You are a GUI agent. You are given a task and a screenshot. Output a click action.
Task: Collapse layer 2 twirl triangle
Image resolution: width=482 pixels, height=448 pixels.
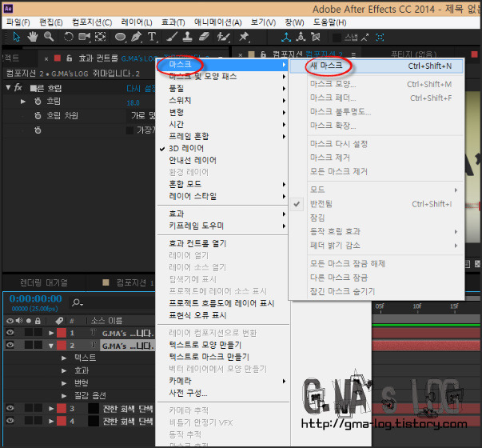(51, 346)
